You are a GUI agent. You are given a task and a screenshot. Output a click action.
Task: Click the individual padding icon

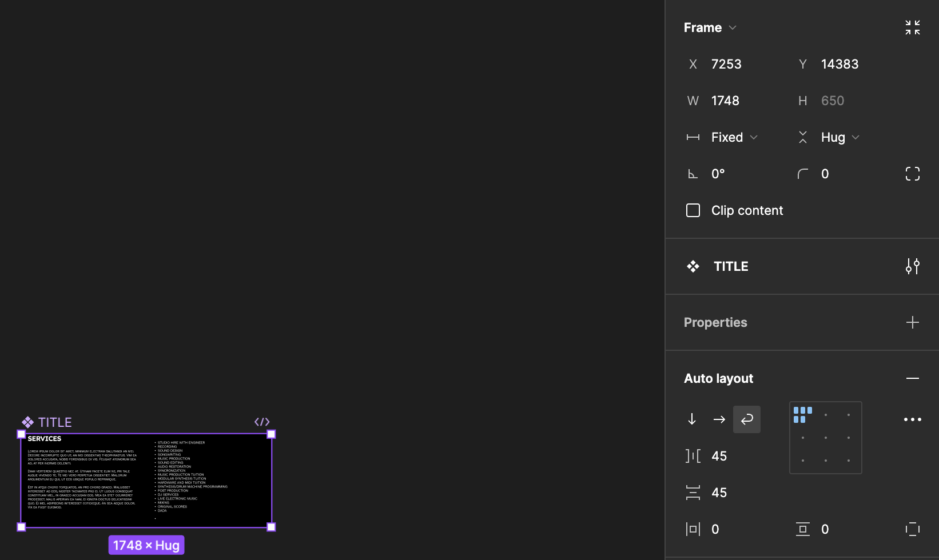tap(913, 529)
